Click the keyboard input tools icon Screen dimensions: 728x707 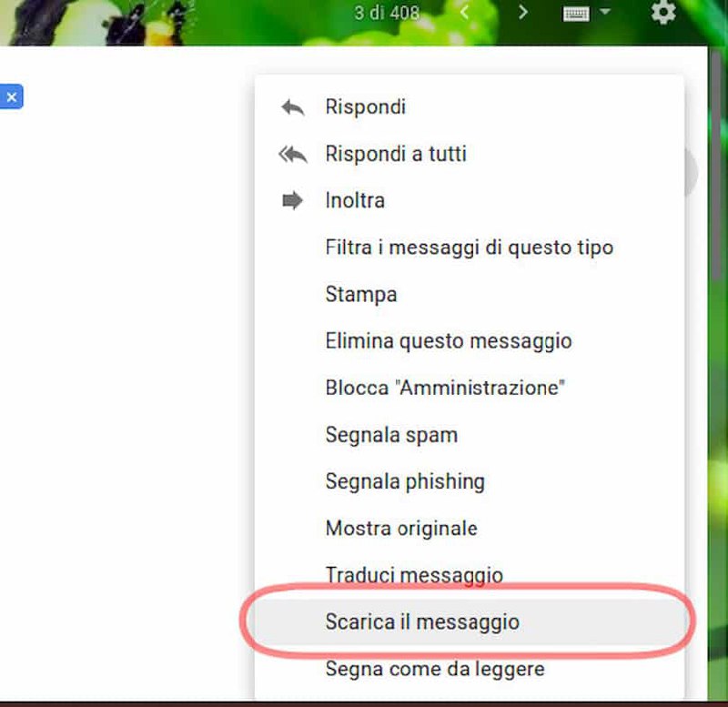pyautogui.click(x=576, y=14)
